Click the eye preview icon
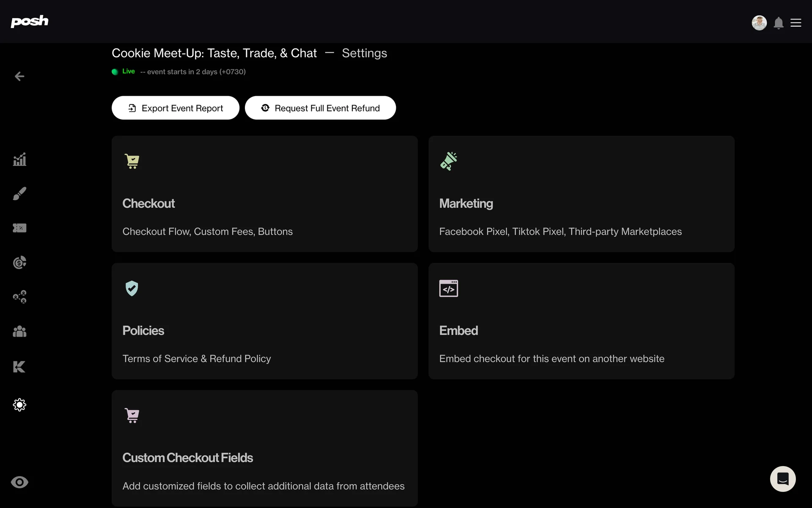 coord(19,482)
